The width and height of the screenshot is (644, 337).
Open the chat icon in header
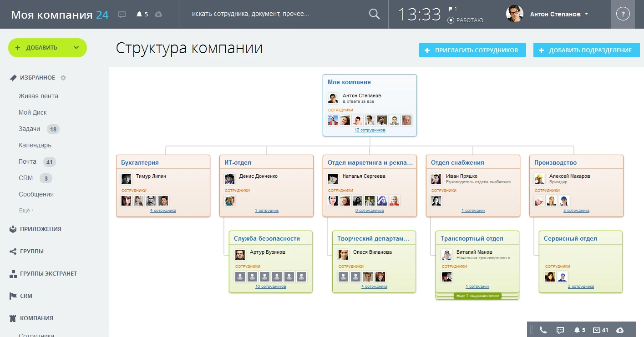(x=122, y=14)
